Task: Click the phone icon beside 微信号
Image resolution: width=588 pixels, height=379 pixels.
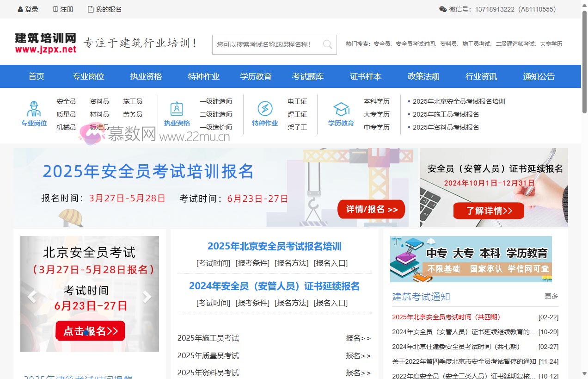Action: 442,9
